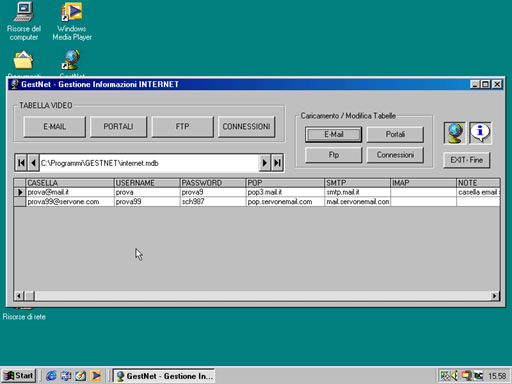Select password cell sch987
Viewport: 512px width, 384px height.
click(x=213, y=202)
